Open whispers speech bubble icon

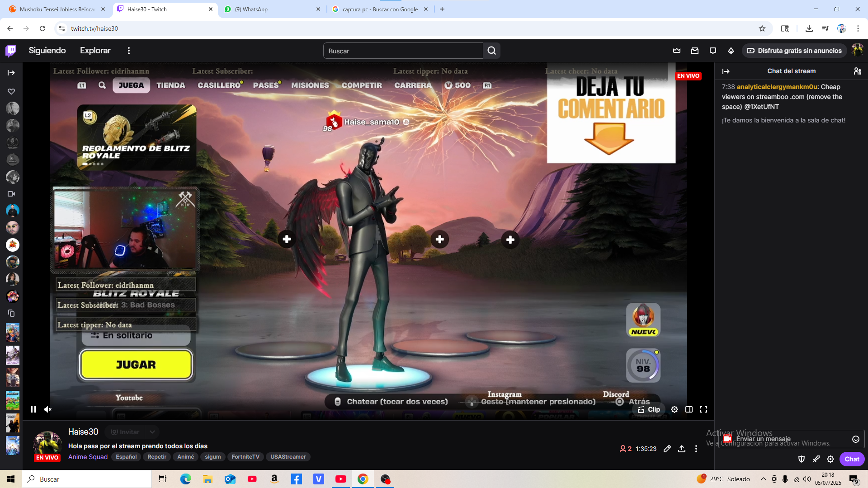tap(713, 51)
